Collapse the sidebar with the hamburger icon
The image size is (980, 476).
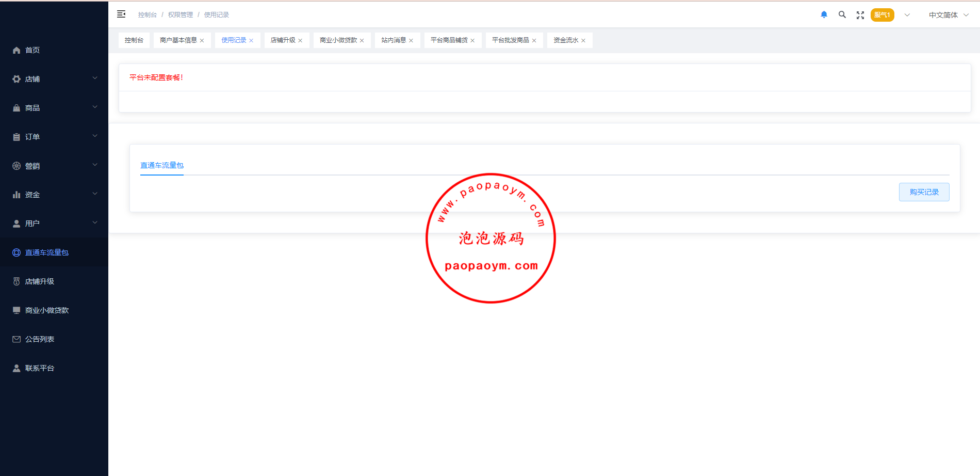121,14
